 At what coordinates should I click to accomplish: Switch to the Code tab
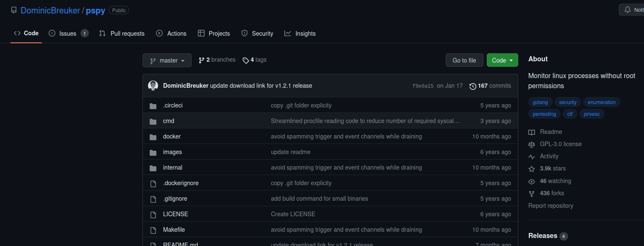pos(26,33)
